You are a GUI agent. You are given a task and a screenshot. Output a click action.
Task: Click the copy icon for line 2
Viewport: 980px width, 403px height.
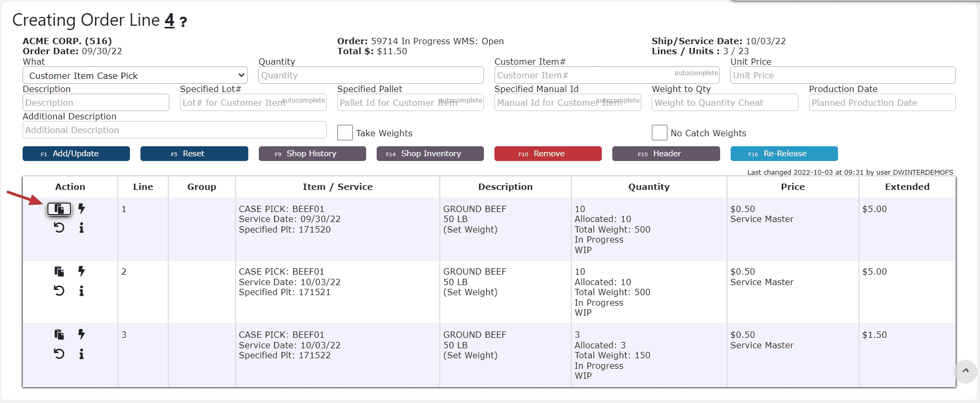59,271
